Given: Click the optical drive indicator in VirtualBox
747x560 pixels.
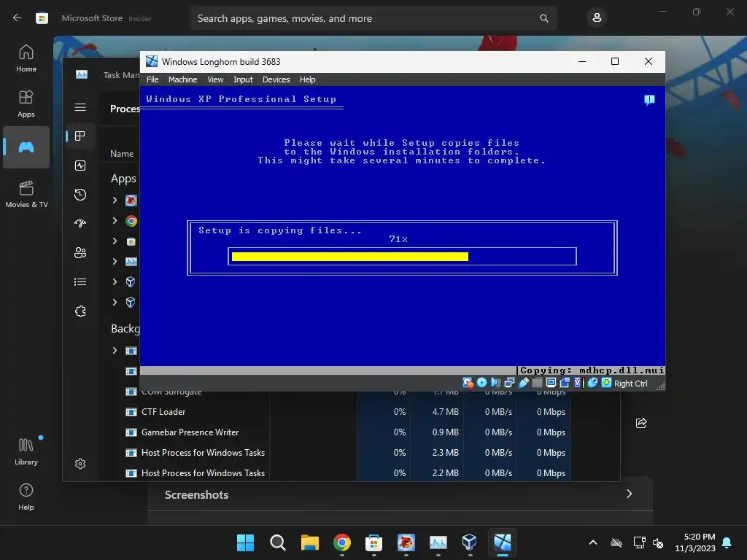Looking at the screenshot, I should coord(481,383).
